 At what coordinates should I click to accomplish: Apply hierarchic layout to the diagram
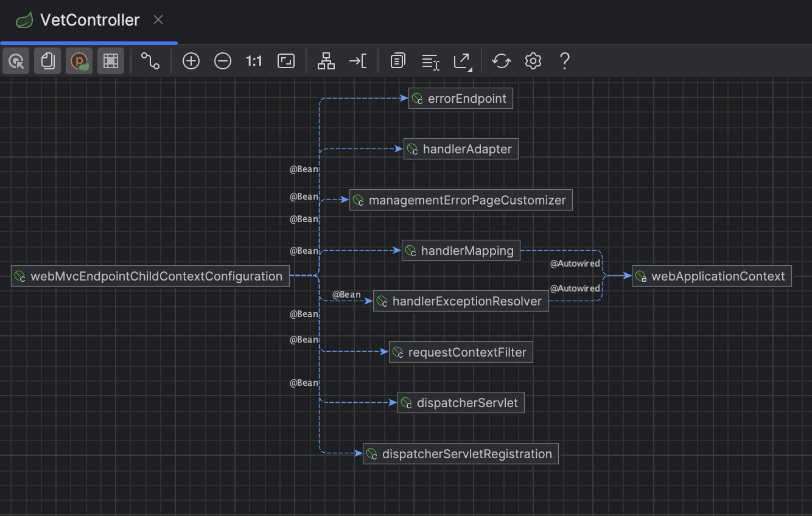[x=326, y=61]
